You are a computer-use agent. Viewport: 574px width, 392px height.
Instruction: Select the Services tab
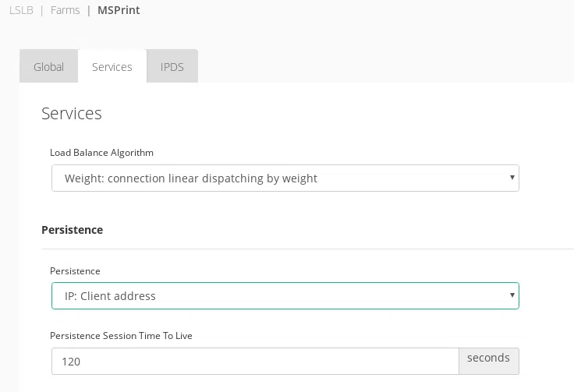tap(112, 67)
